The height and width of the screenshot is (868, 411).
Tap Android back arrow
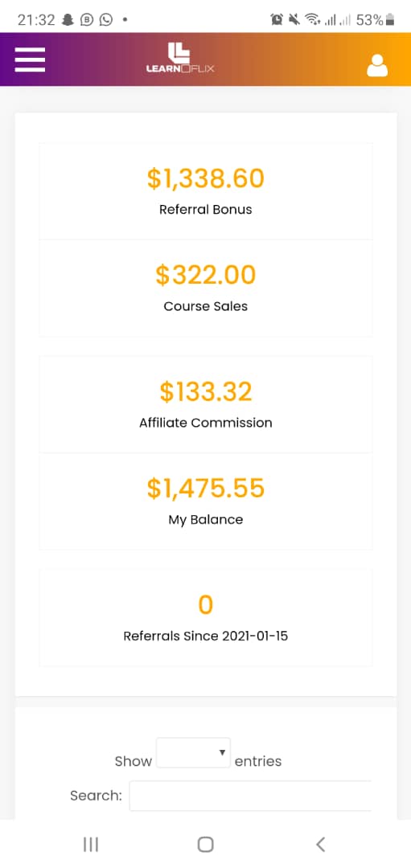pyautogui.click(x=320, y=844)
